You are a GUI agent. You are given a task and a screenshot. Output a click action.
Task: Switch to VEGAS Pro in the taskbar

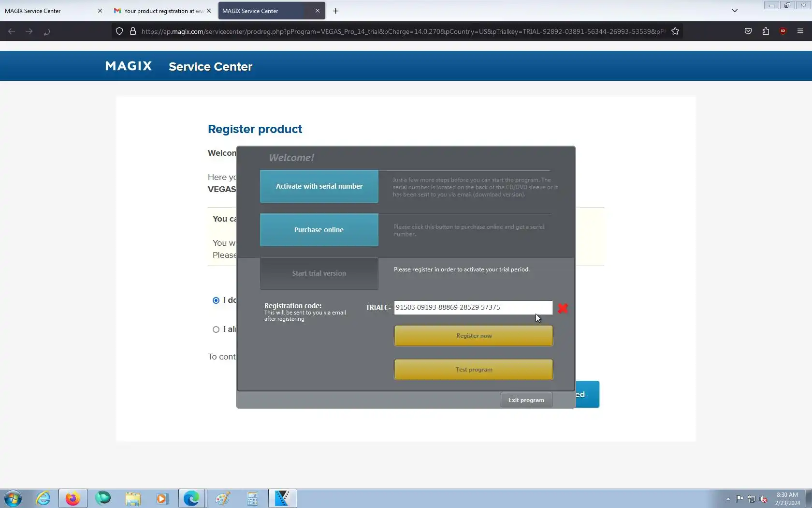point(282,498)
